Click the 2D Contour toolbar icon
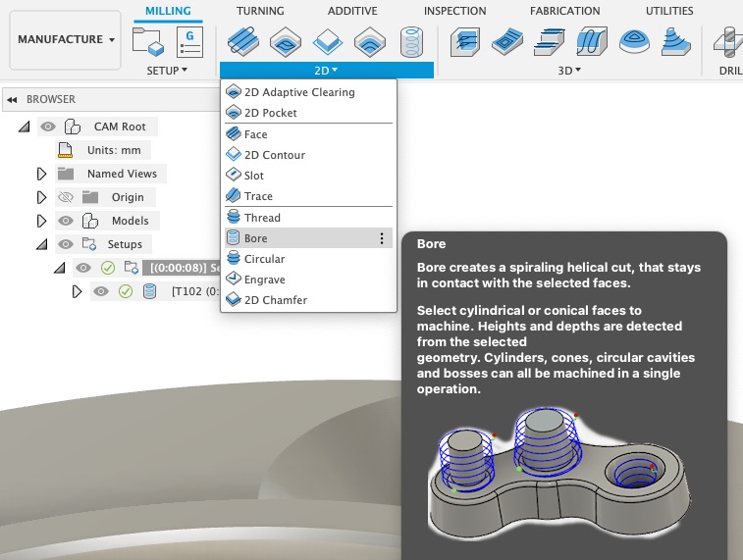Image resolution: width=743 pixels, height=560 pixels. 328,41
